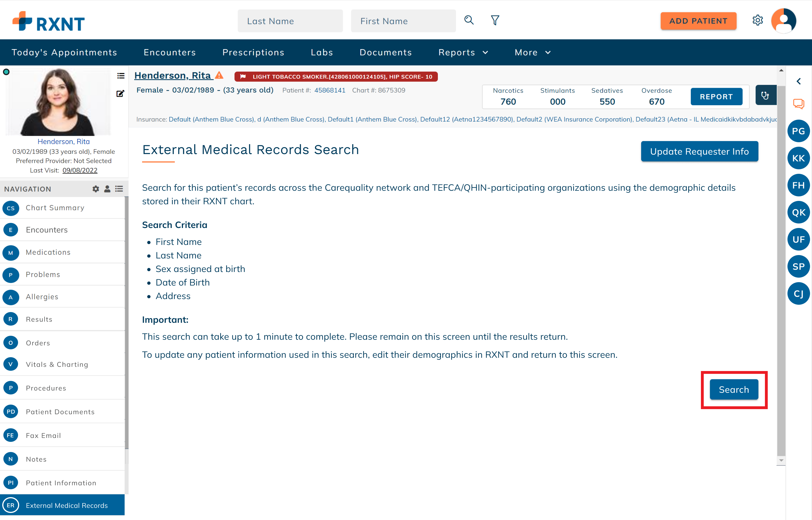Open the patient filter funnel icon
The width and height of the screenshot is (812, 520).
coord(495,20)
